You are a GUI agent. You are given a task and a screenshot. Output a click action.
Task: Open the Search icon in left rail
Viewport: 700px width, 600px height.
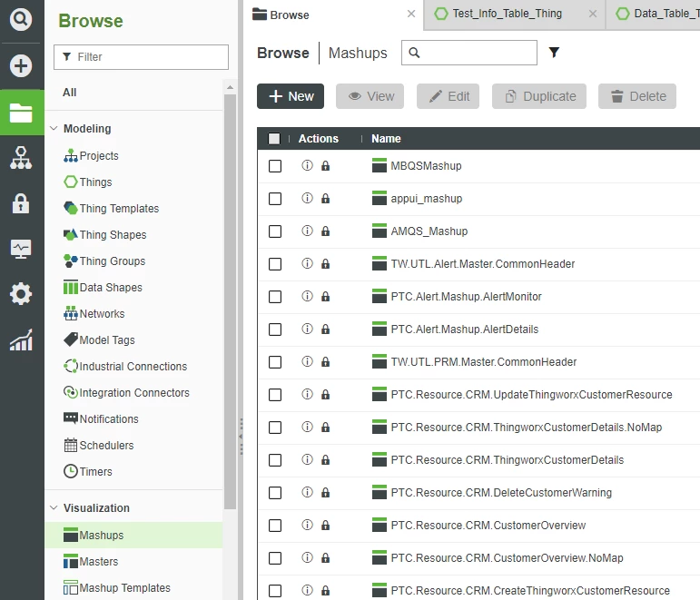click(x=21, y=20)
